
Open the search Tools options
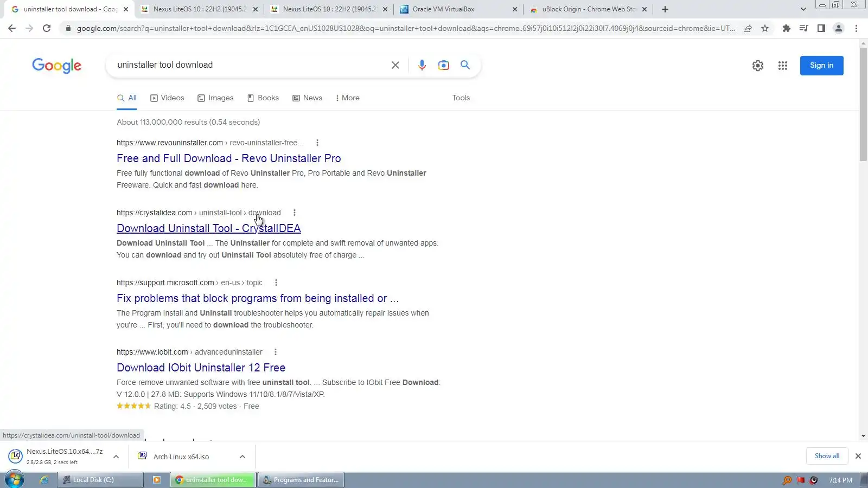point(461,98)
